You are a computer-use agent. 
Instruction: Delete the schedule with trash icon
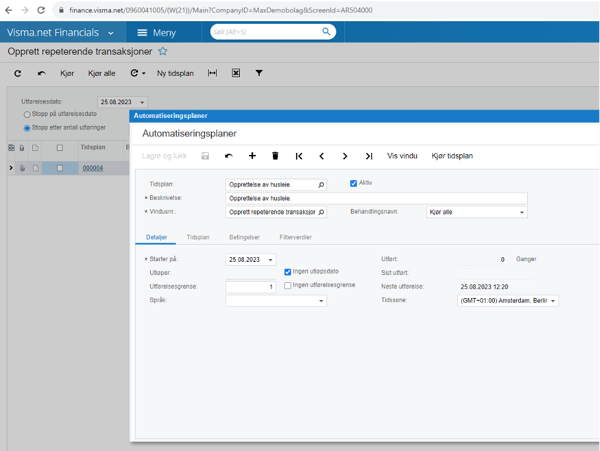275,156
